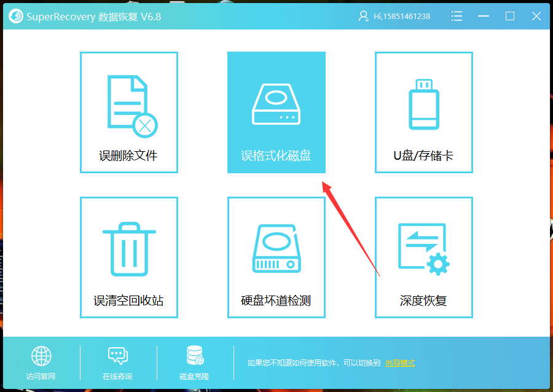
Task: Open 在线咨询 chat support
Action: 117,363
